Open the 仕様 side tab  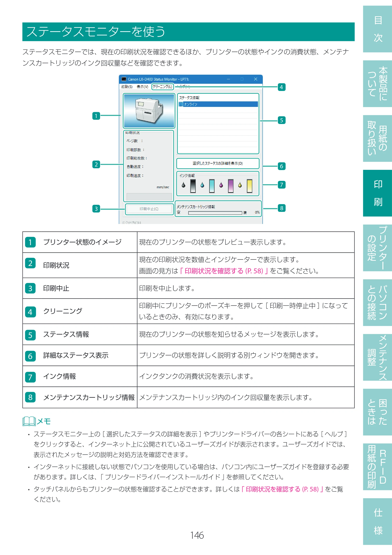377,522
